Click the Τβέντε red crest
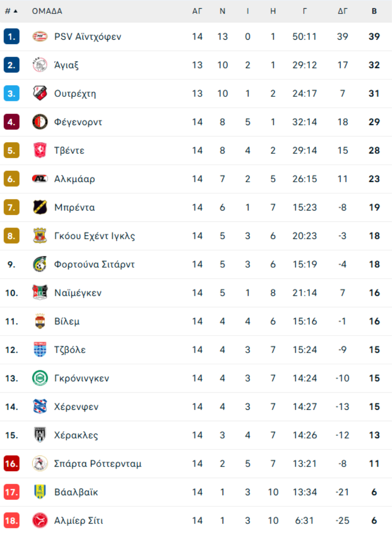392x534 pixels. point(40,150)
